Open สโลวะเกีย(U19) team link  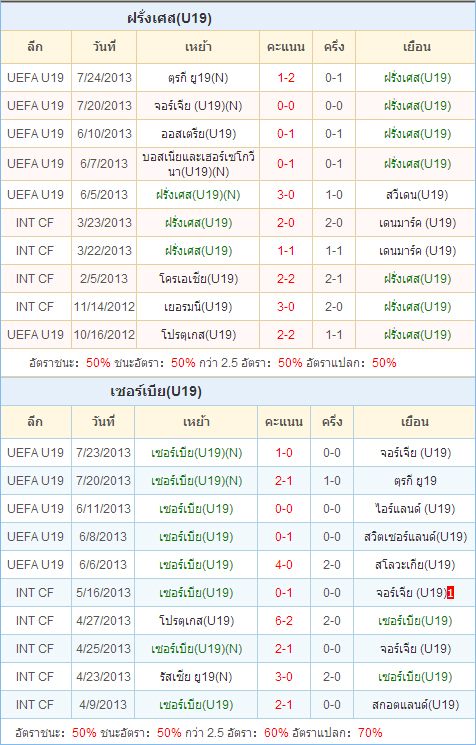tap(415, 565)
